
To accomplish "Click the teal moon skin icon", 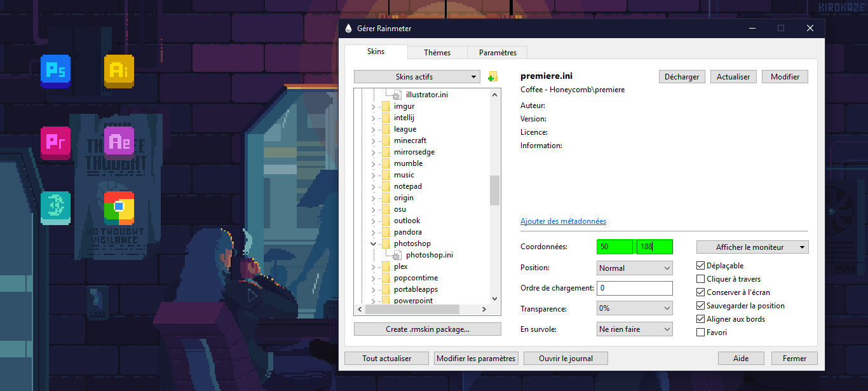I will (x=55, y=208).
